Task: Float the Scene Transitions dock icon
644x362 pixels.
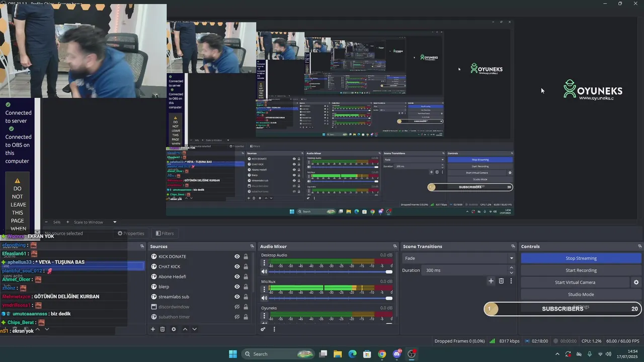Action: (513, 246)
